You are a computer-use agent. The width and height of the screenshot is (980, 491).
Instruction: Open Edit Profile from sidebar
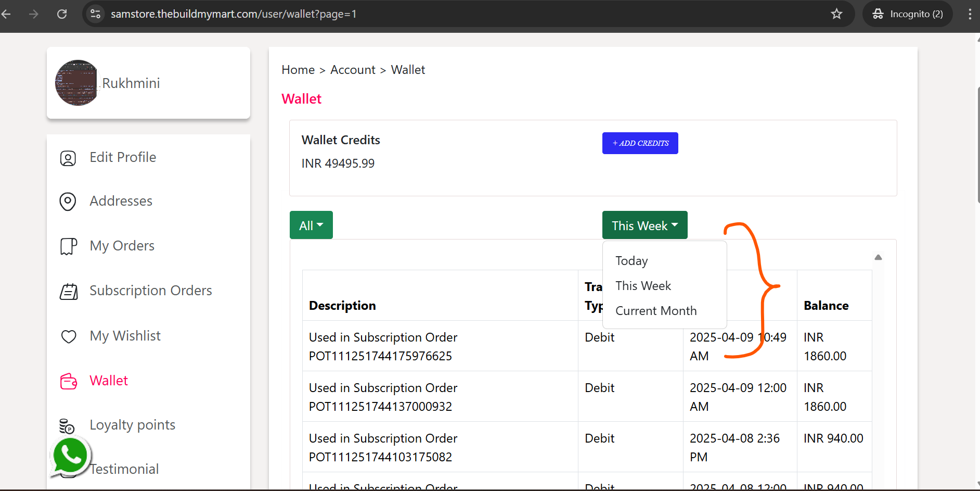[x=123, y=157]
